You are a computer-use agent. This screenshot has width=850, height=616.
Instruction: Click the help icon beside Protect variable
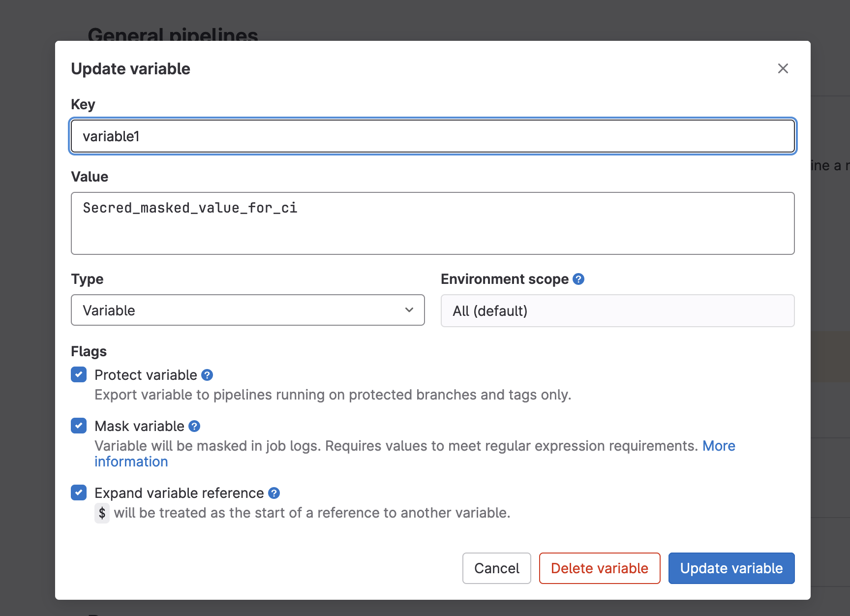(x=207, y=375)
